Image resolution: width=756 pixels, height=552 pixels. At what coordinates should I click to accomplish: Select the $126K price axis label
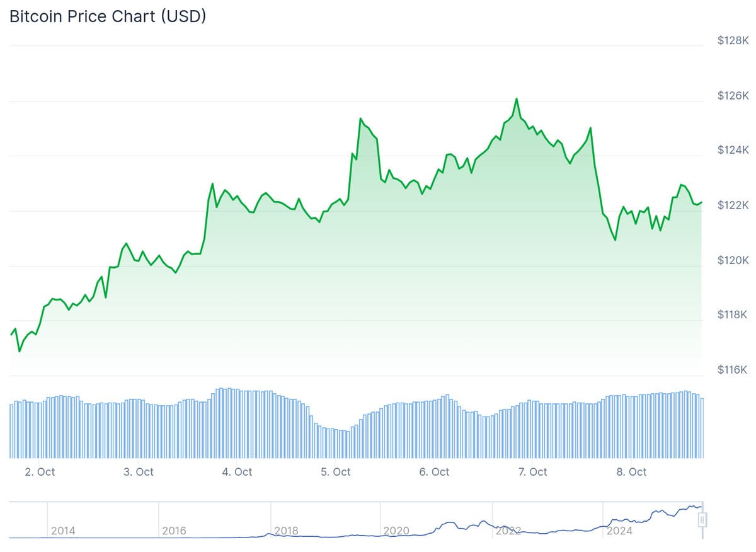[733, 96]
